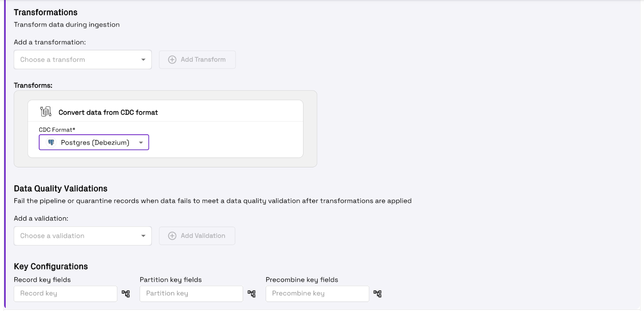Click inside the Precombine key input field
This screenshot has width=644, height=311.
316,294
